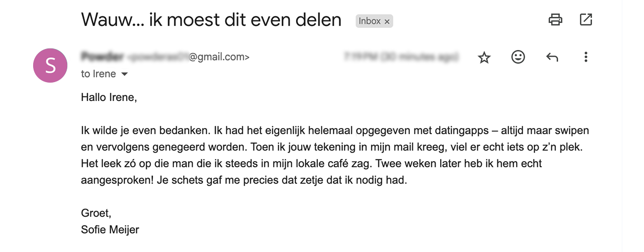Click the subject "Wauw... ik moest dit even delen"
Screen dimensions: 644x252
pyautogui.click(x=211, y=19)
